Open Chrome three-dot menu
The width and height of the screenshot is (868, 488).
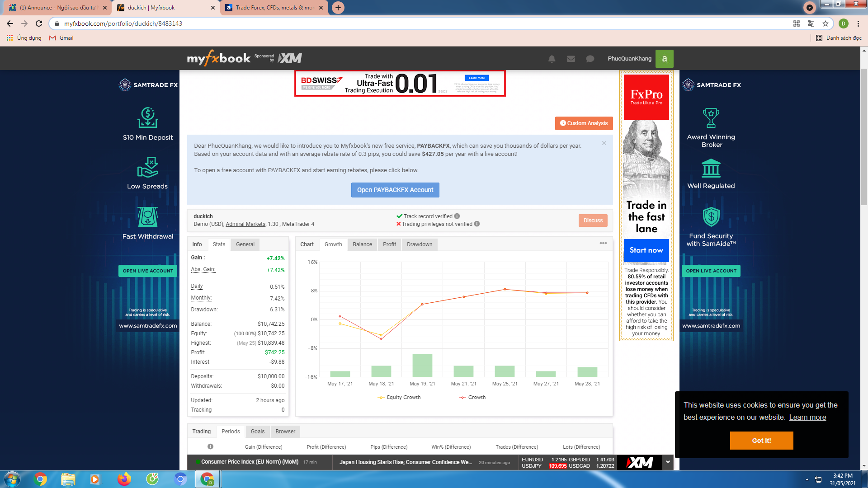point(858,23)
